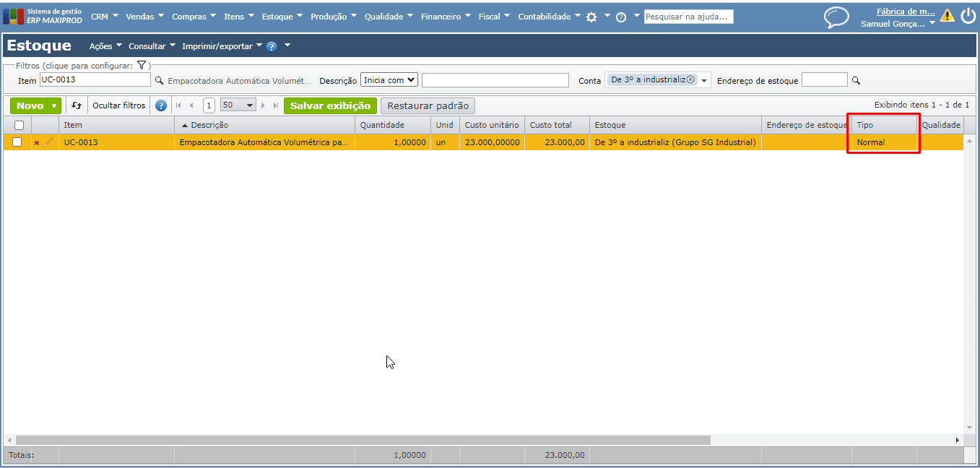Open the Fábrica de m... company link
This screenshot has height=468, width=980.
[906, 12]
